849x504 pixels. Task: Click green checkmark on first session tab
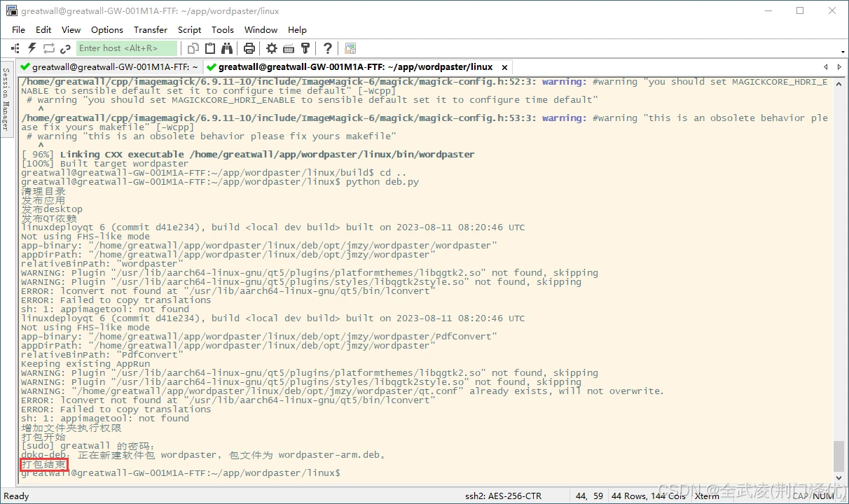pos(25,67)
